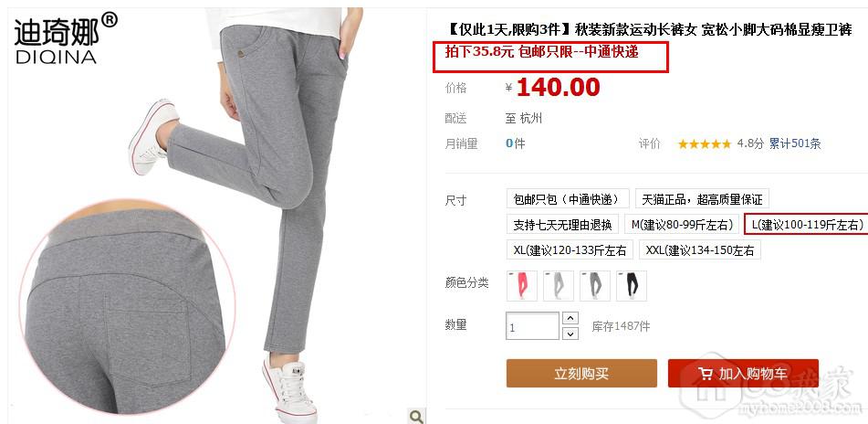Select the 支持七天无理由退换 option
This screenshot has height=424, width=868.
(562, 225)
